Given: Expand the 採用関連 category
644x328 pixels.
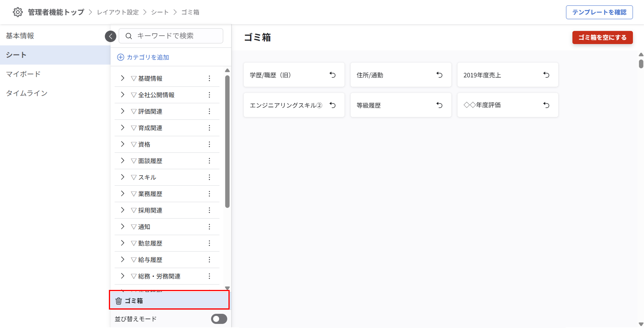Looking at the screenshot, I should [123, 210].
